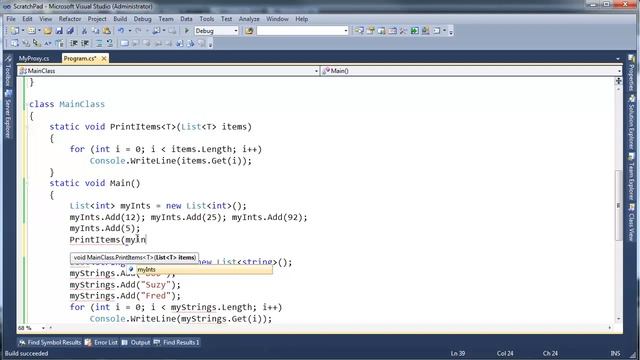640x360 pixels.
Task: Show the Output panel
Action: click(136, 342)
